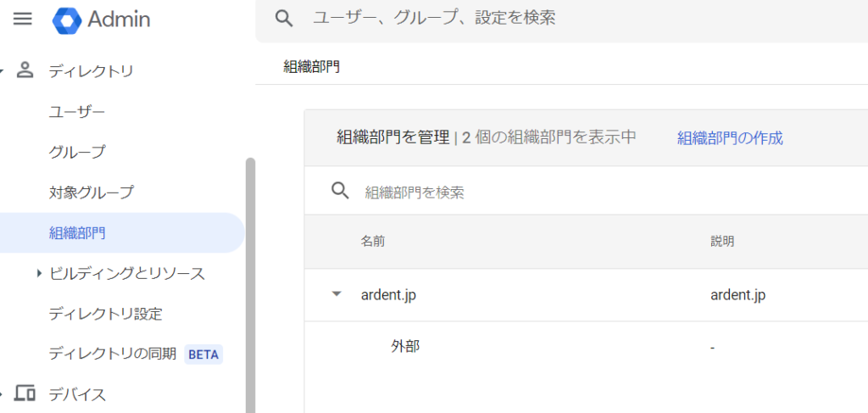
Task: Open ユーザー in the sidebar
Action: (77, 112)
